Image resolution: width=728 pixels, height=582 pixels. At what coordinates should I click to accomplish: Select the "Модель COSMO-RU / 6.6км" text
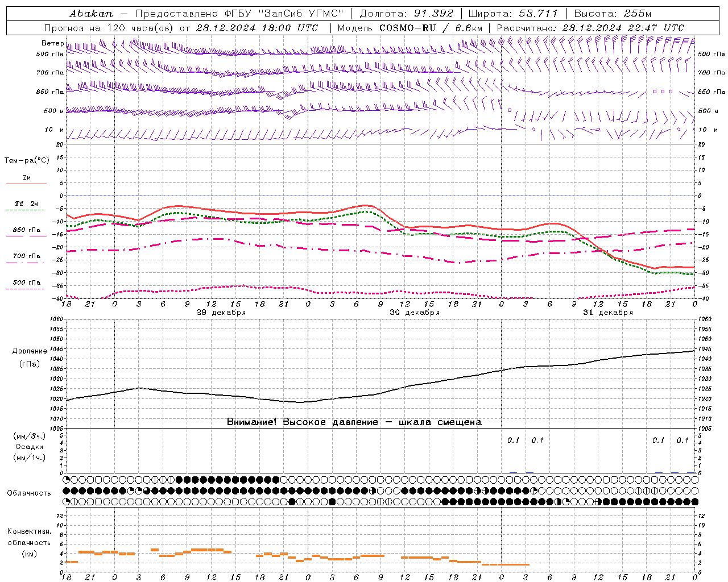(x=410, y=28)
